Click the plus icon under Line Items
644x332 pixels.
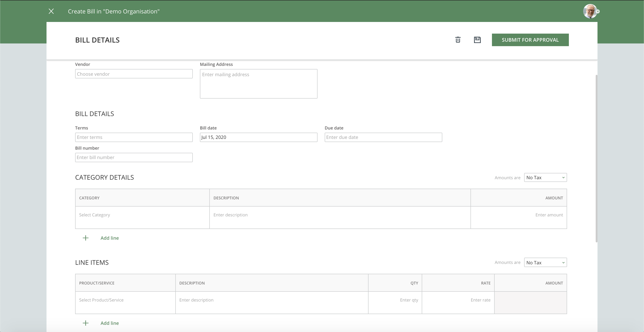[x=85, y=323]
